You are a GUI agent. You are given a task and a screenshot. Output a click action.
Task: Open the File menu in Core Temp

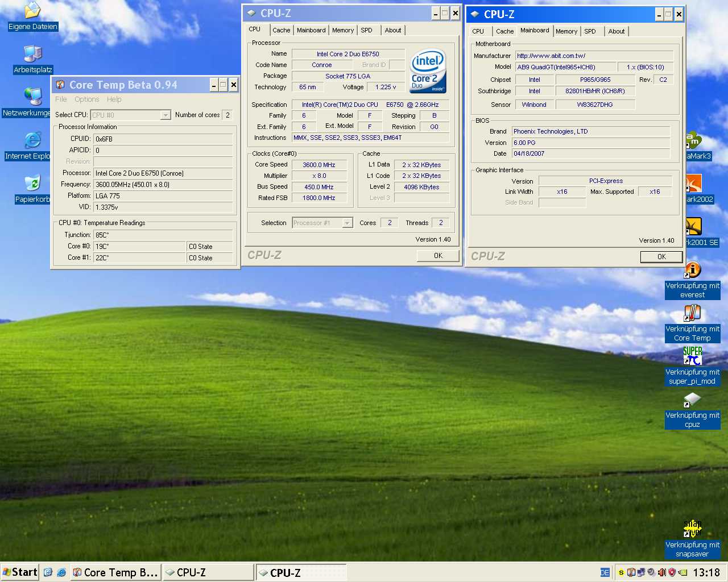61,99
